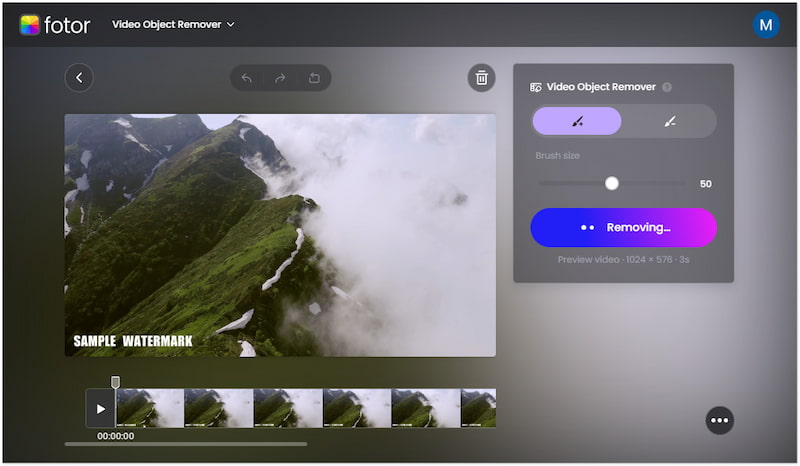Image resolution: width=800 pixels, height=466 pixels.
Task: Click the timeline playhead marker
Action: click(x=115, y=382)
